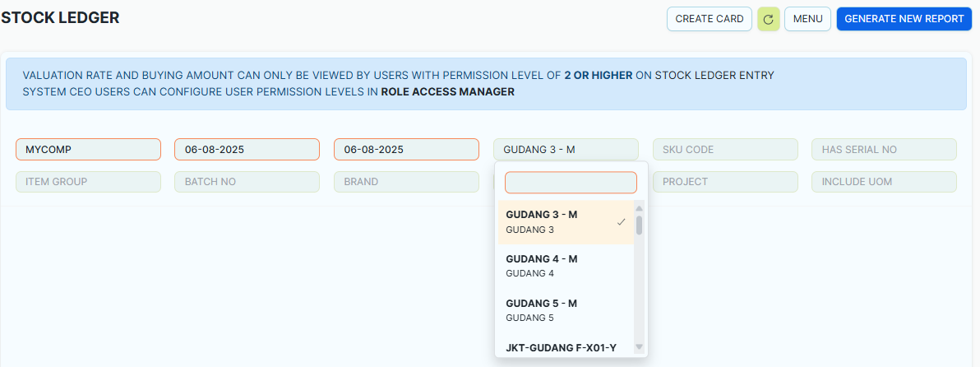Image resolution: width=980 pixels, height=367 pixels.
Task: Click dropdown scrollbar up arrow
Action: [639, 208]
